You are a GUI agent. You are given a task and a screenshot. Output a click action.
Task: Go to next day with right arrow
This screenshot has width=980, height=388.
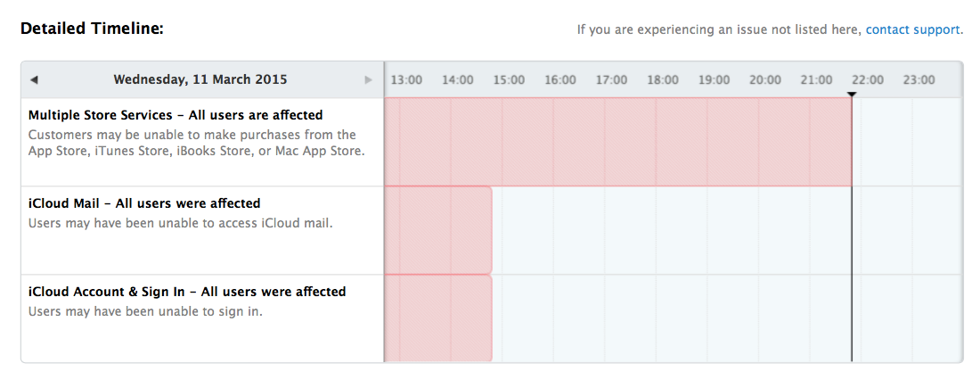(x=369, y=79)
